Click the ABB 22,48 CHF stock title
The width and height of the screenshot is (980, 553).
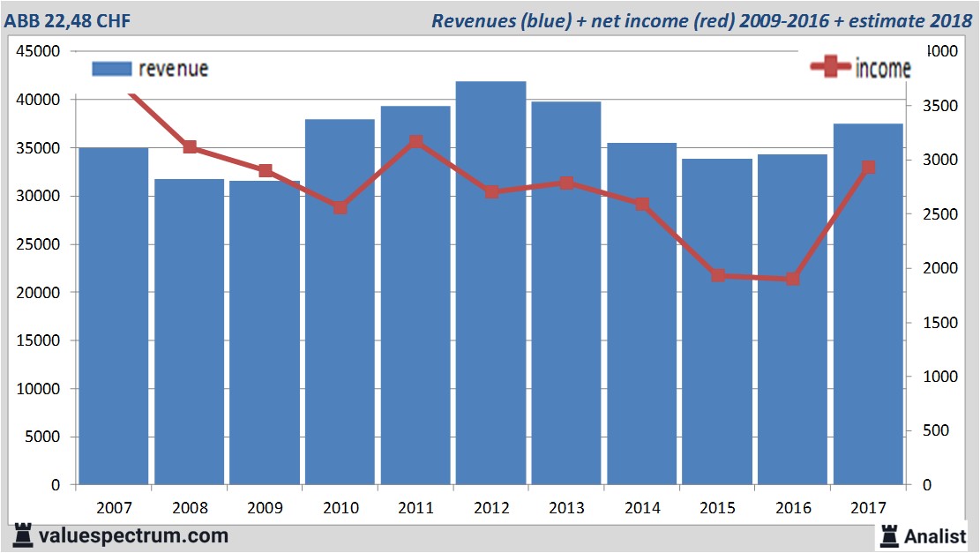tap(68, 21)
